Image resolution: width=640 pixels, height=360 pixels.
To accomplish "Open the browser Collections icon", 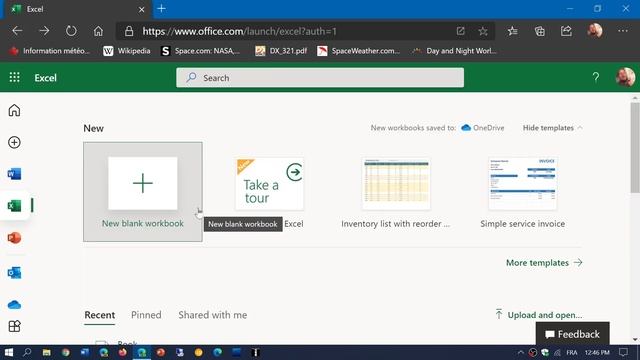I will click(x=540, y=31).
